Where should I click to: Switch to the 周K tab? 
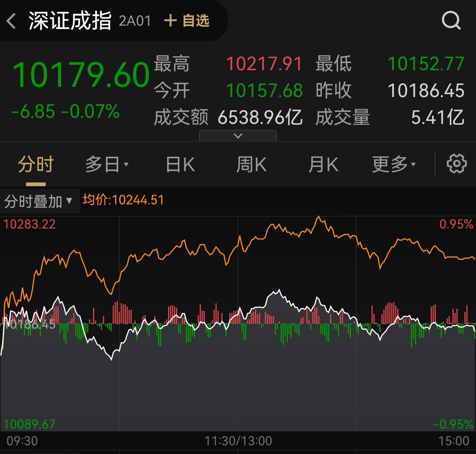(x=251, y=164)
